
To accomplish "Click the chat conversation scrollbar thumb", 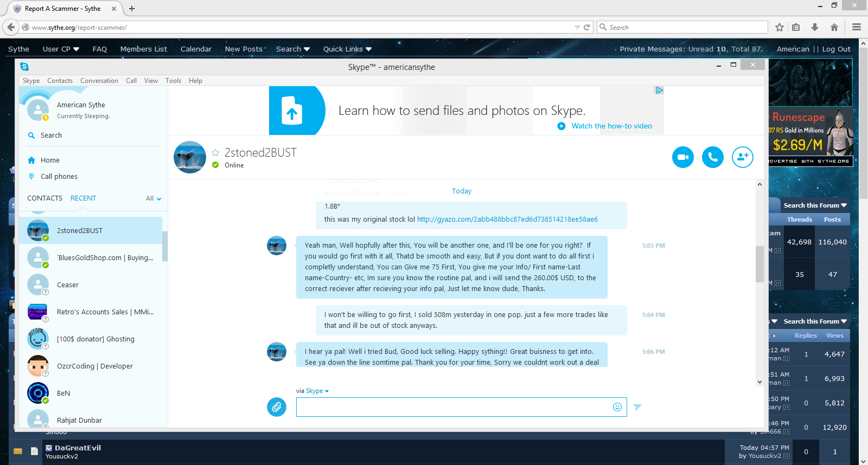I will click(759, 264).
